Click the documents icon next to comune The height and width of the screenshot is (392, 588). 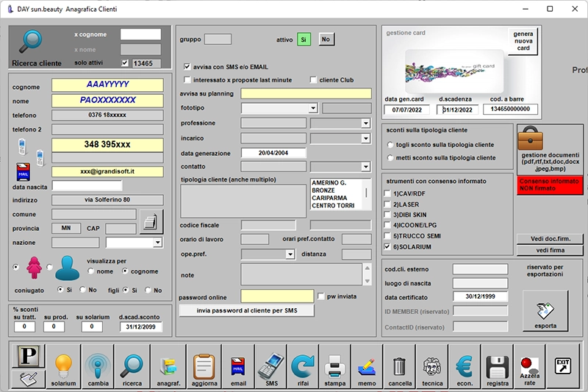pyautogui.click(x=151, y=221)
